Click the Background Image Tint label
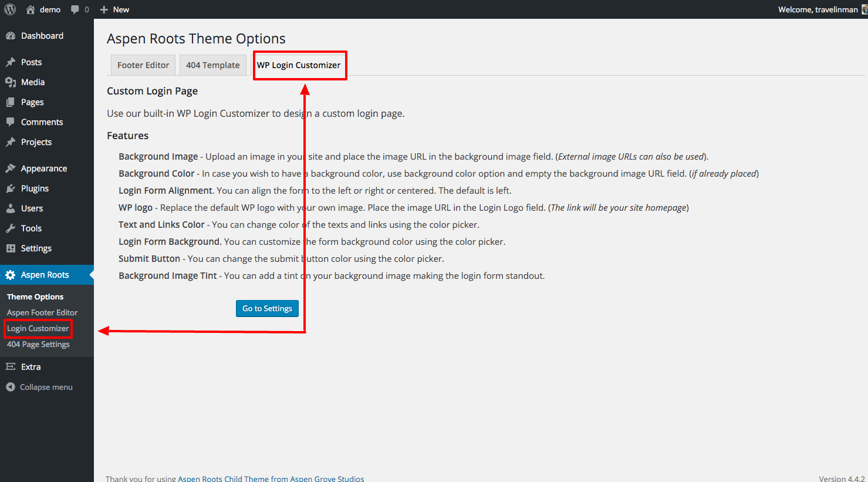The image size is (868, 482). [x=168, y=276]
